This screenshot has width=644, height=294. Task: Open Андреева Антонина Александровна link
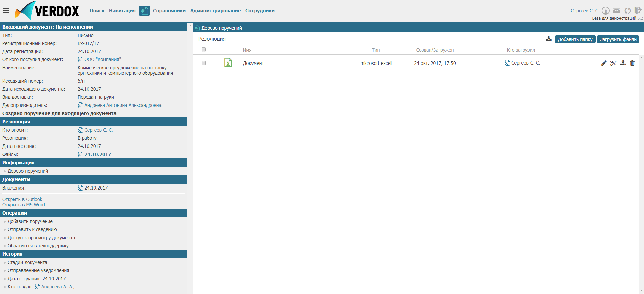click(x=123, y=105)
